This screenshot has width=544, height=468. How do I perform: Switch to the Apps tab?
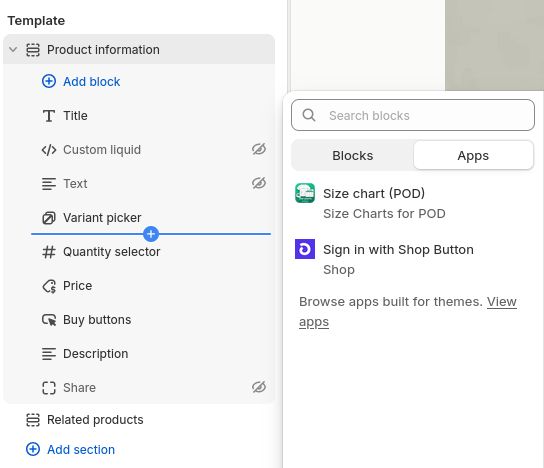[x=473, y=155]
